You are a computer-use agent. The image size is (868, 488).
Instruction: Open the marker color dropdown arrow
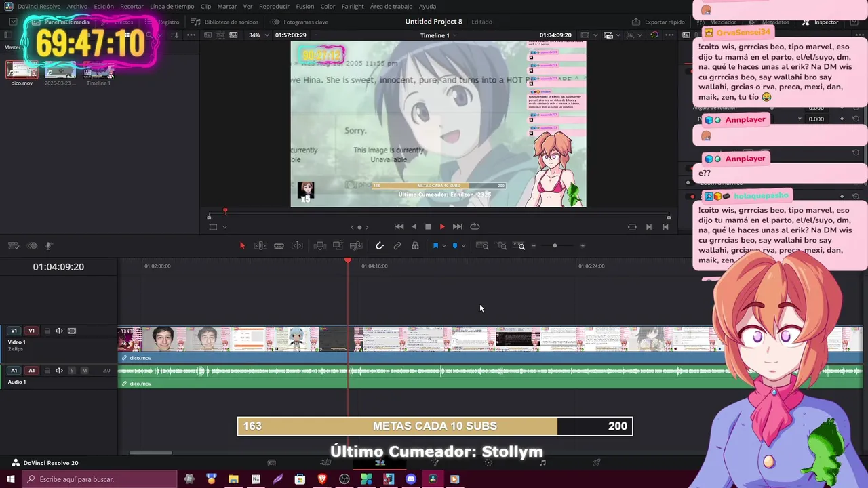point(463,246)
